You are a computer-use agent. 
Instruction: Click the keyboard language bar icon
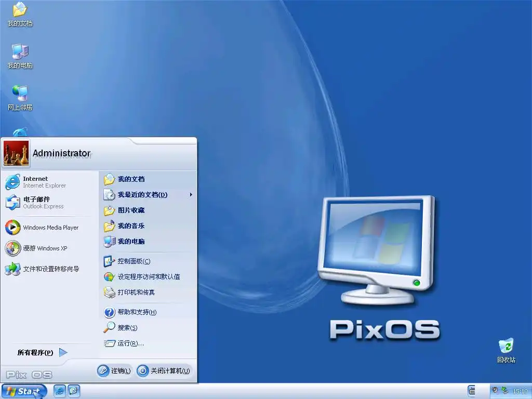point(471,391)
